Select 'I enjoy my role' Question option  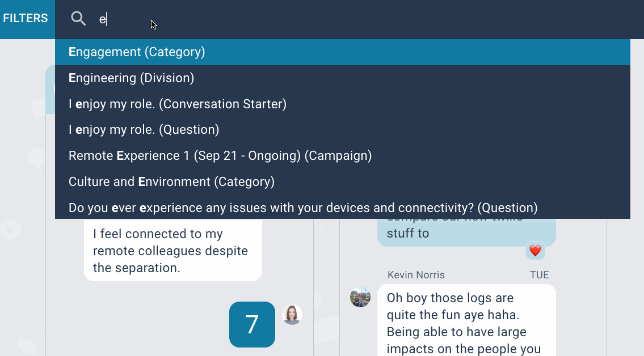coord(144,130)
